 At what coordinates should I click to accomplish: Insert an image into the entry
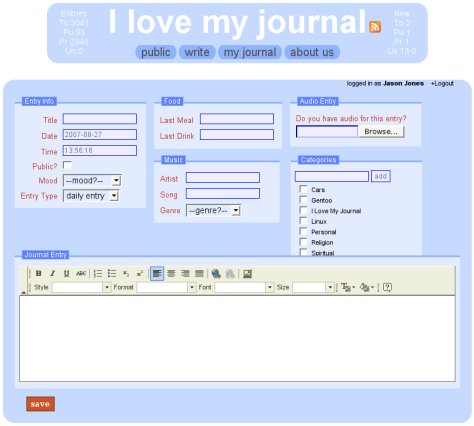point(247,274)
